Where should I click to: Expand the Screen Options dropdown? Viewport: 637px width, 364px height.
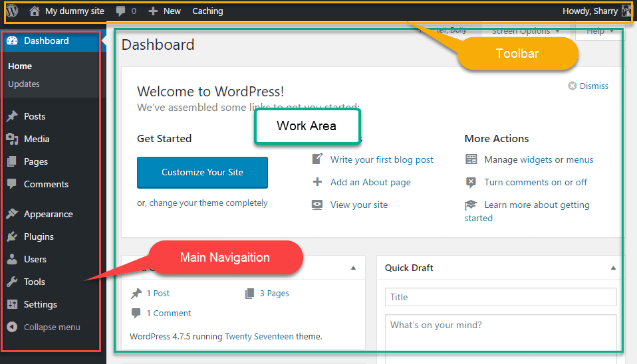click(525, 31)
